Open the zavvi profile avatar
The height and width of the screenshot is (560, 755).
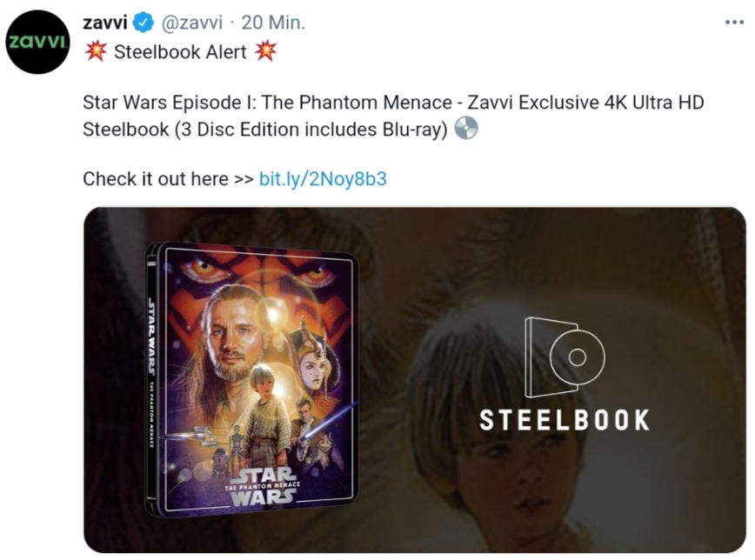coord(37,43)
